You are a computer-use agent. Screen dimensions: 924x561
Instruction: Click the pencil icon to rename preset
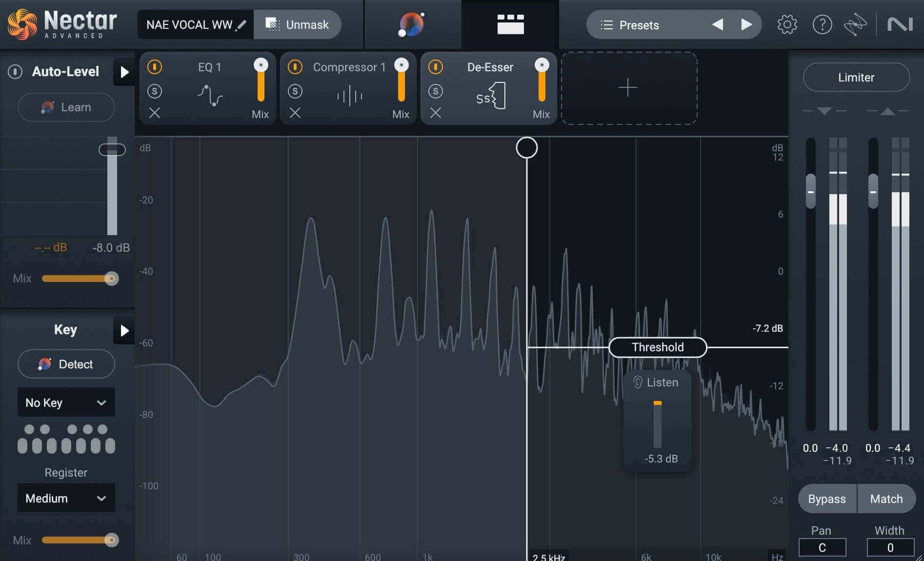pos(241,25)
